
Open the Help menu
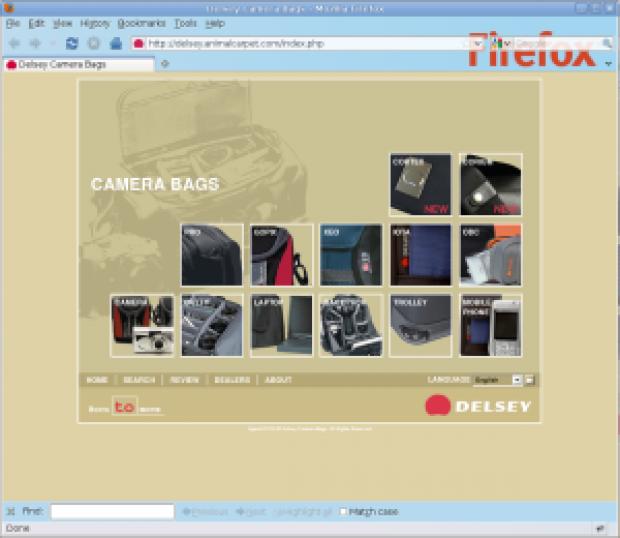(215, 23)
